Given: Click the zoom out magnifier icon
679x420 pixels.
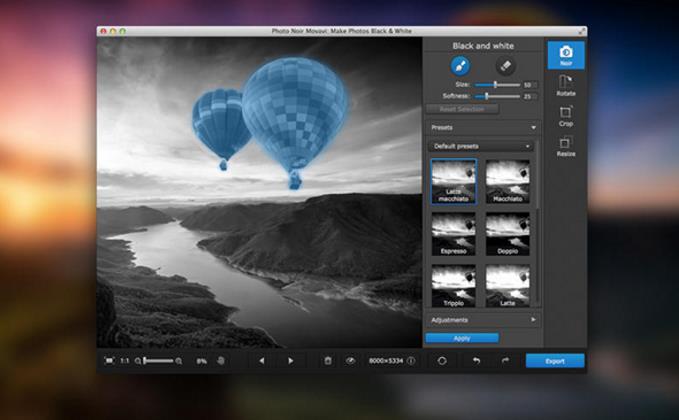Looking at the screenshot, I should [x=138, y=361].
